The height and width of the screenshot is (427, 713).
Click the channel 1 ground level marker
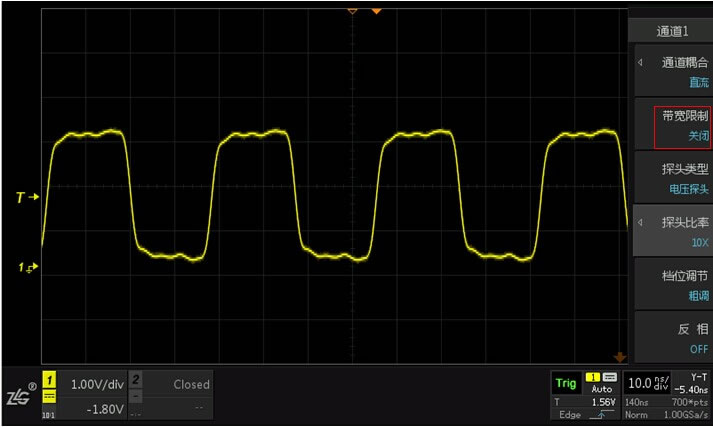27,267
